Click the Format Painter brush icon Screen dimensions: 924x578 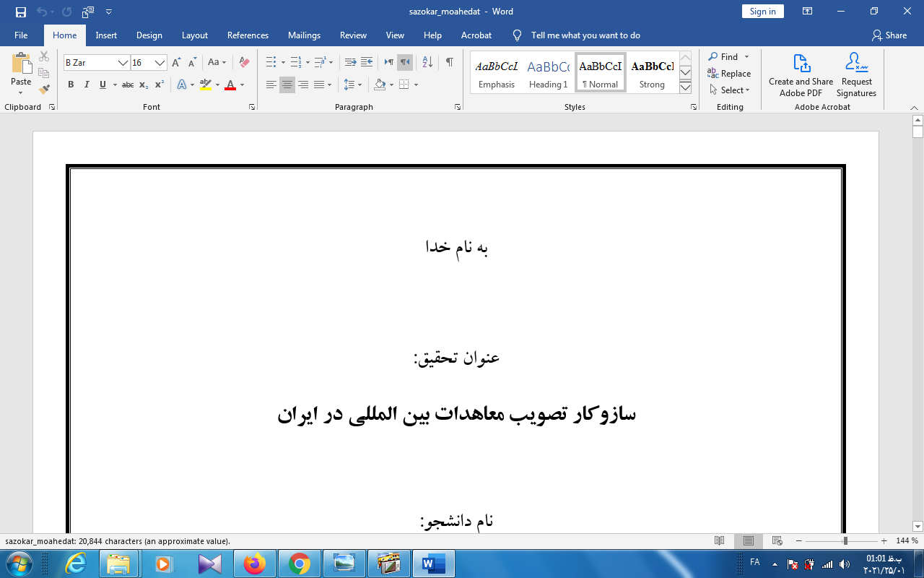click(x=44, y=90)
